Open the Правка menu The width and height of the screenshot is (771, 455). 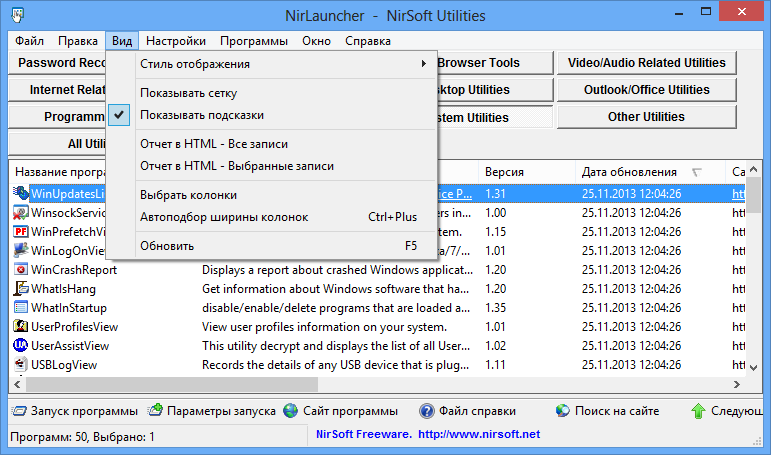point(78,41)
